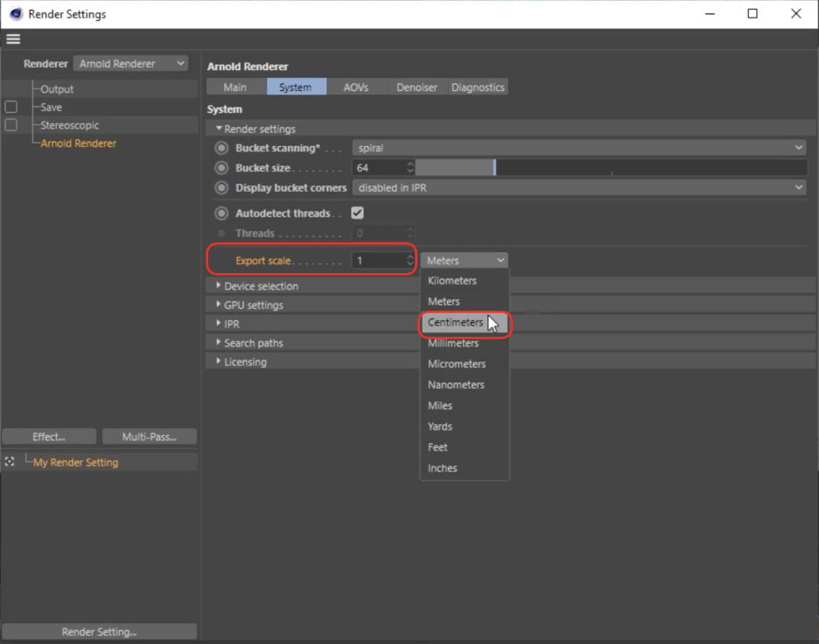
Task: Open the Bucket scanning spiral dropdown
Action: [579, 148]
